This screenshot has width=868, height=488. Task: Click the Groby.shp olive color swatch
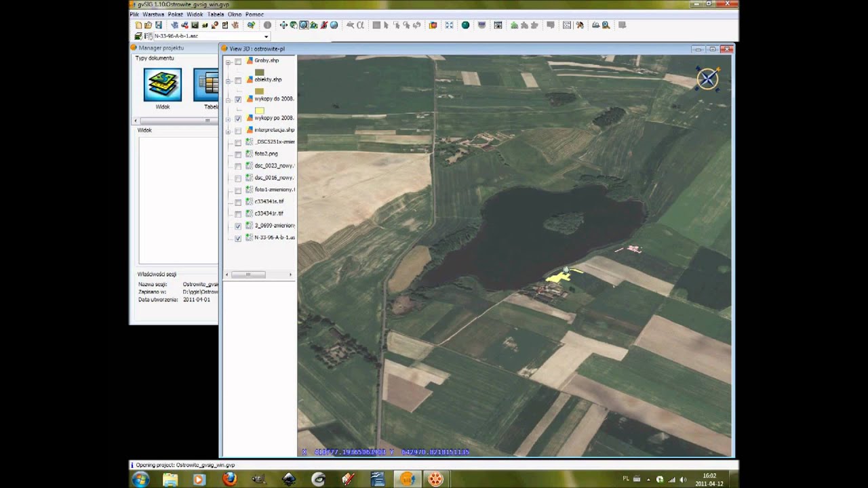coord(259,71)
